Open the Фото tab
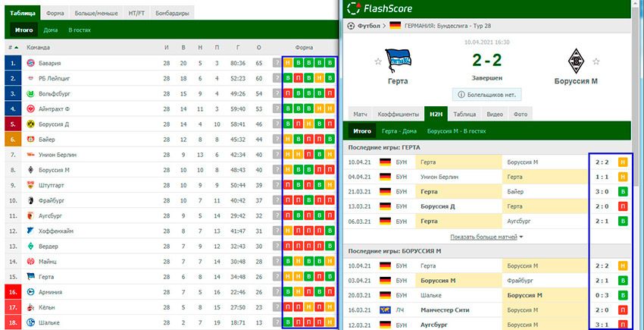The height and width of the screenshot is (330, 644). tap(520, 114)
